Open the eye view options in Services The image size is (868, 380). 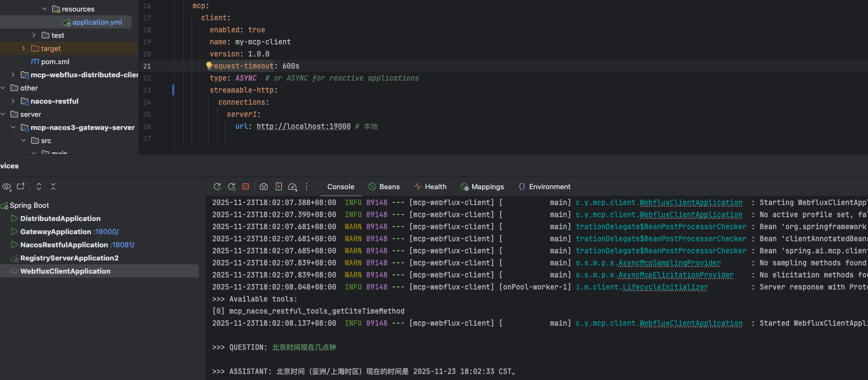tap(7, 186)
